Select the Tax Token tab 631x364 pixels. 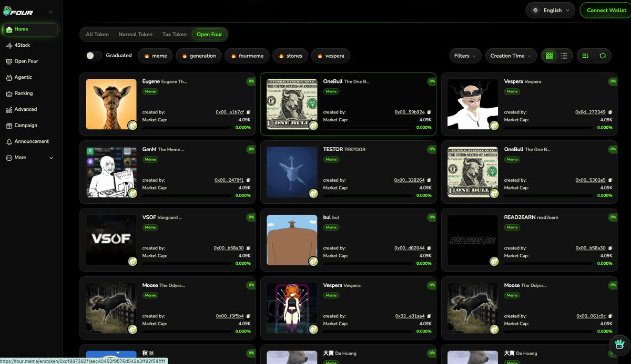(x=174, y=35)
